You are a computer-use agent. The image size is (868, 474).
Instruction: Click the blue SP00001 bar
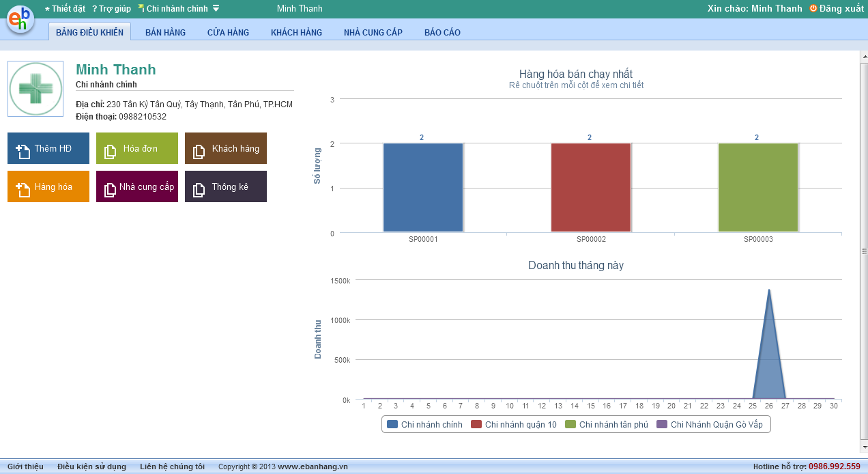[x=423, y=187]
